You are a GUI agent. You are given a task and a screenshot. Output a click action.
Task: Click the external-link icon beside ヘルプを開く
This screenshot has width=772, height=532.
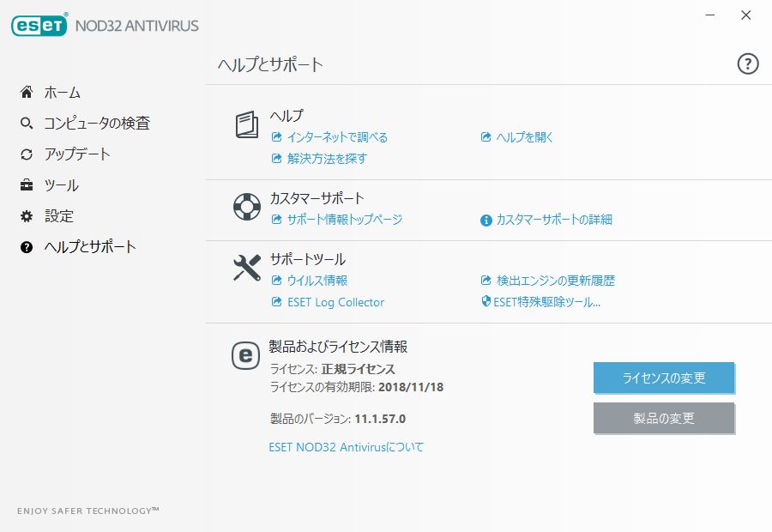pyautogui.click(x=486, y=137)
